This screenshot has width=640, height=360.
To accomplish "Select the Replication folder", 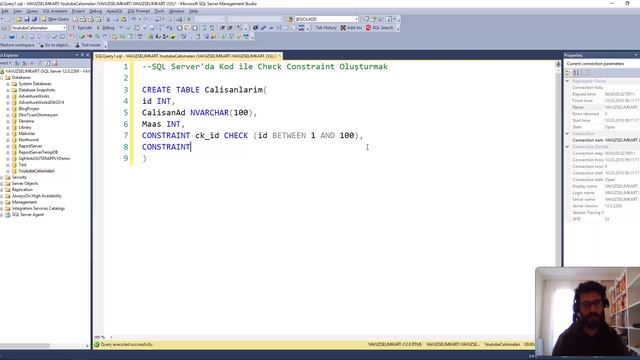I will [22, 190].
